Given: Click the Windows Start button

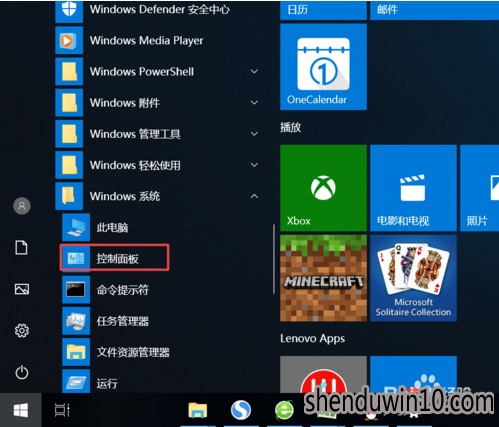Looking at the screenshot, I should coord(21,410).
